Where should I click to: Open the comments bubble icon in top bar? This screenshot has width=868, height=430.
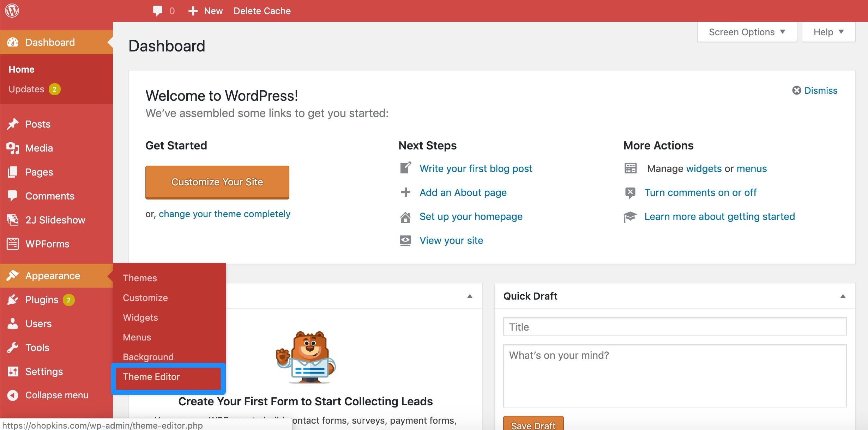158,11
